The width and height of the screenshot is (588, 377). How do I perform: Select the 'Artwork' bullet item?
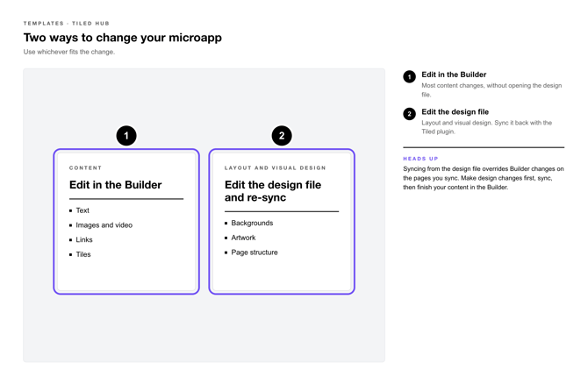pos(243,238)
